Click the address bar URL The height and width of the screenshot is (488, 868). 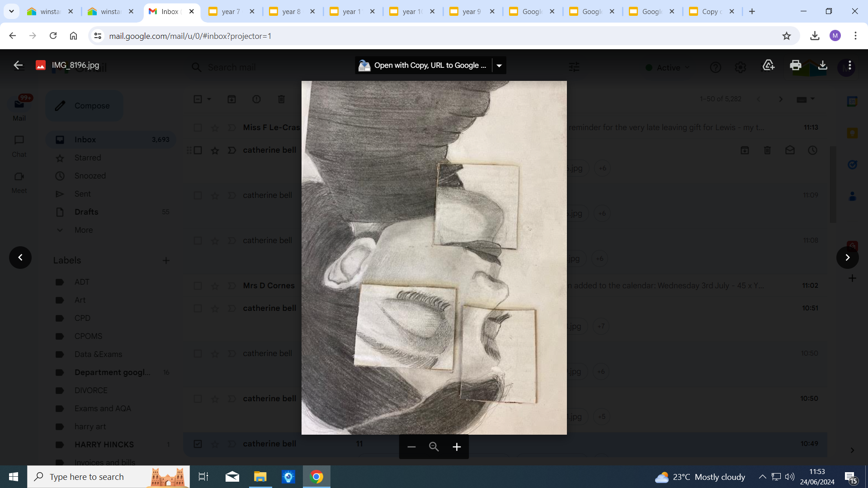click(x=190, y=36)
